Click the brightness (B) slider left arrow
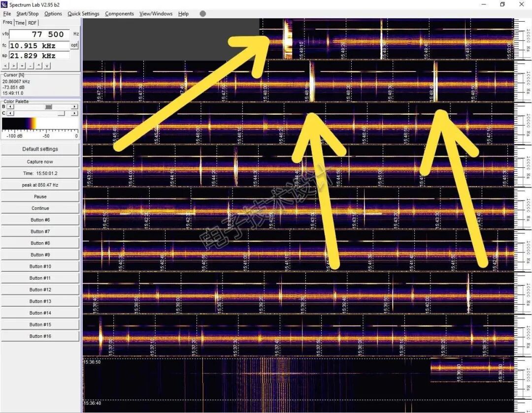Viewport: 532px width, 413px height. pos(10,107)
